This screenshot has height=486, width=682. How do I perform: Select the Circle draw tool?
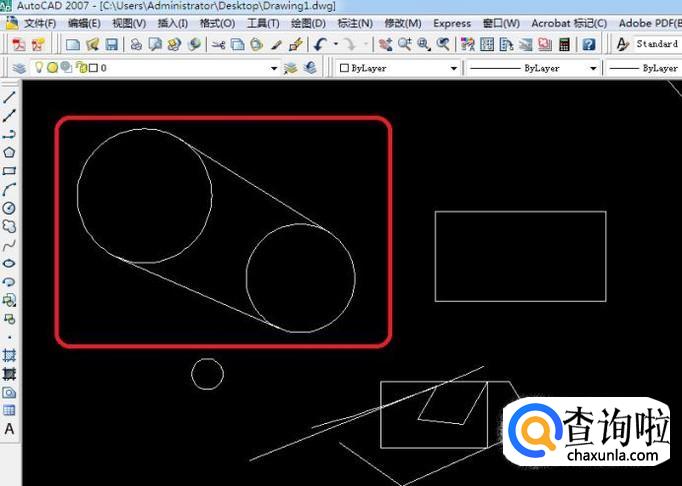click(x=9, y=208)
